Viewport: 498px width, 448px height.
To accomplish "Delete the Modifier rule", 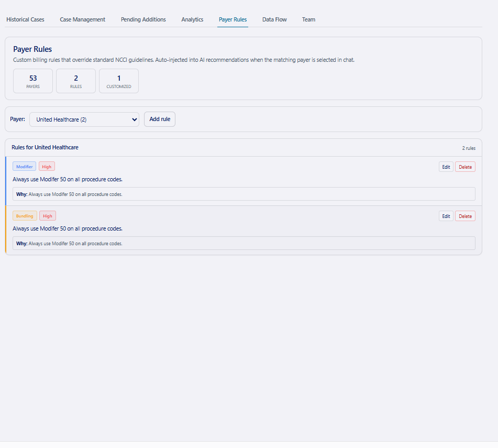I will coord(465,167).
